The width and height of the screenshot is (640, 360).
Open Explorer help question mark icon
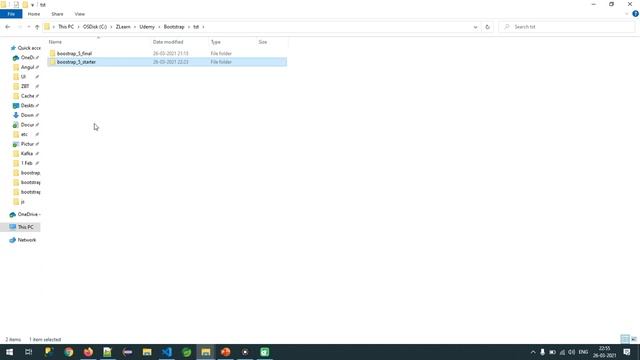[636, 14]
